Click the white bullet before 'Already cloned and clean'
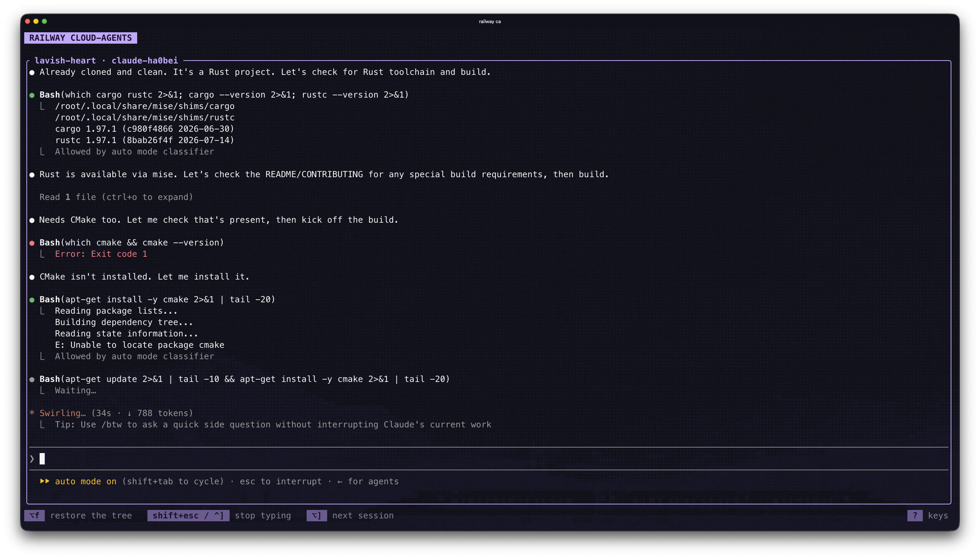 click(x=32, y=72)
